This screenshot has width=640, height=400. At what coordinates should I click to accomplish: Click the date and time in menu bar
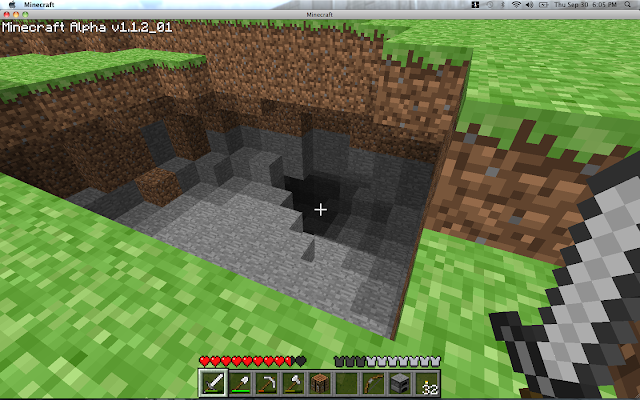(585, 4)
